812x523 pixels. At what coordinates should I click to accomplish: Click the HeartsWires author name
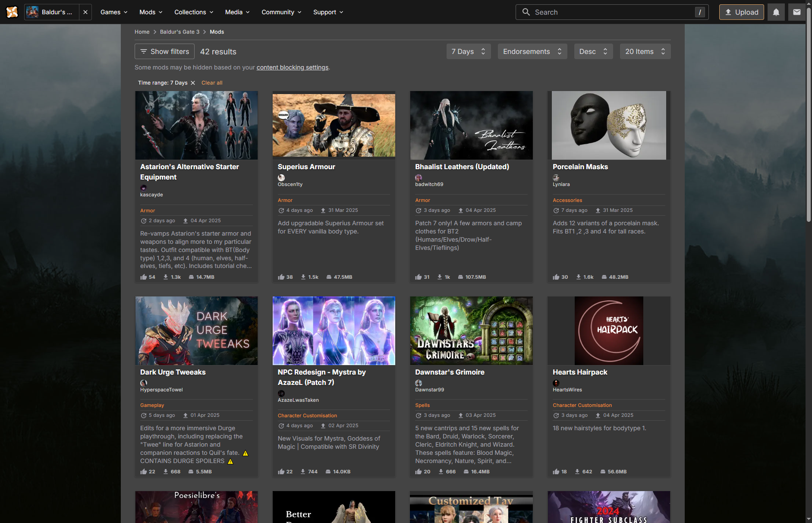tap(567, 390)
